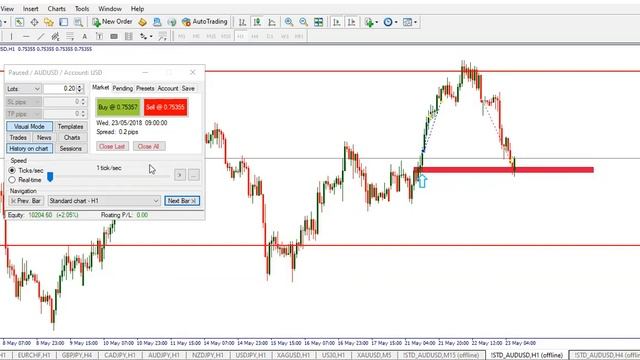Zoom out on the chart
Image resolution: width=640 pixels, height=360 pixels.
(x=304, y=22)
